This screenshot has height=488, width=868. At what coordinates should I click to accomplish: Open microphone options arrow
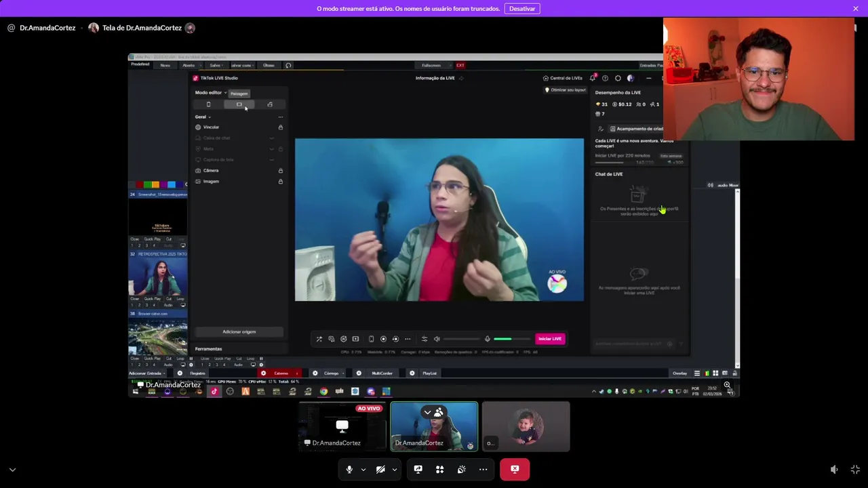pos(363,469)
